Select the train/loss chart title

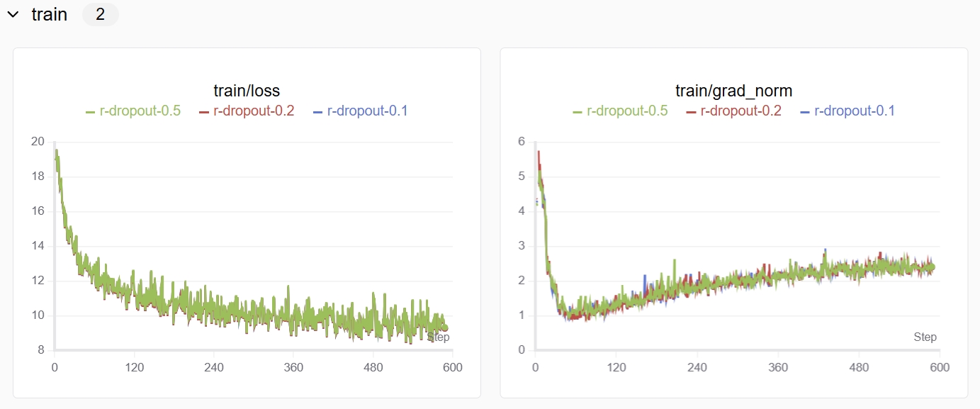247,91
